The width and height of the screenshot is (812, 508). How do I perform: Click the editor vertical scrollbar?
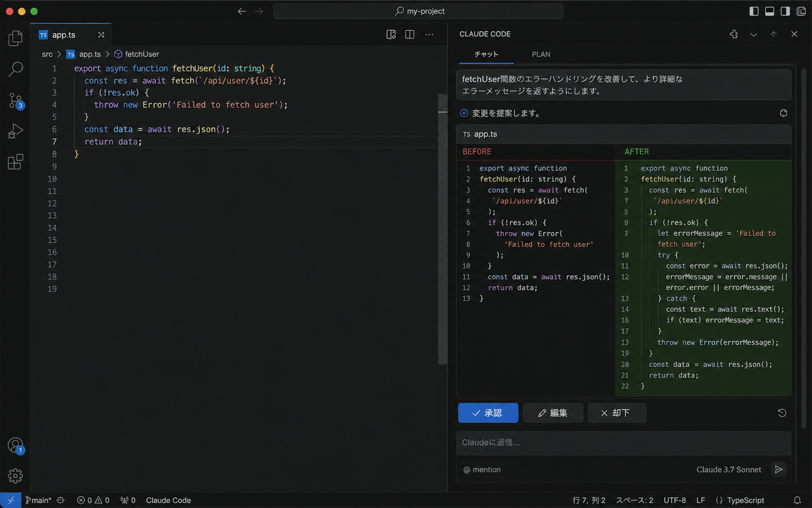point(443,229)
